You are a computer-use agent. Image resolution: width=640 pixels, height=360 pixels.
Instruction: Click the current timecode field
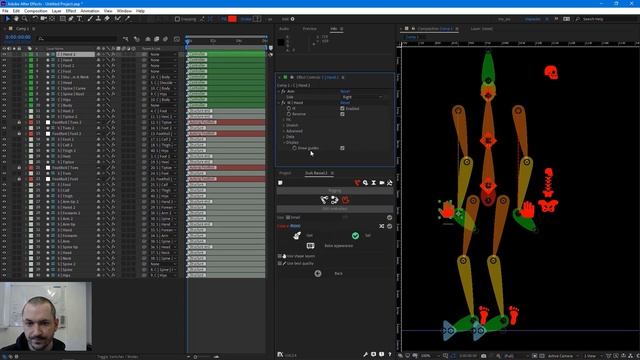point(18,37)
